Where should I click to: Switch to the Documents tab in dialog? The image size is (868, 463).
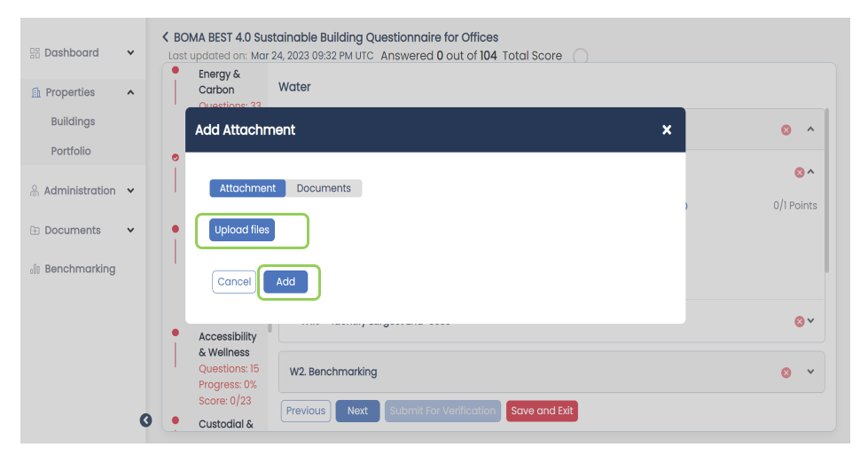tap(324, 188)
